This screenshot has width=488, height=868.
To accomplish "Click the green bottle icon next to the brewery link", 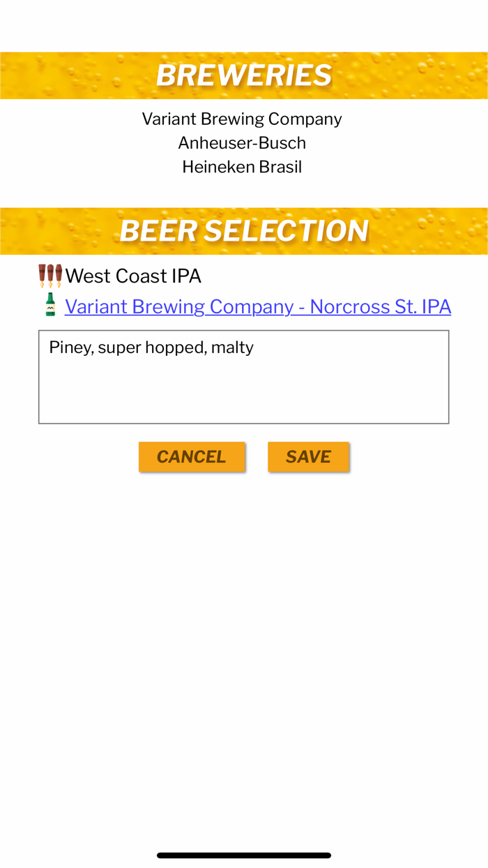I will tap(49, 306).
